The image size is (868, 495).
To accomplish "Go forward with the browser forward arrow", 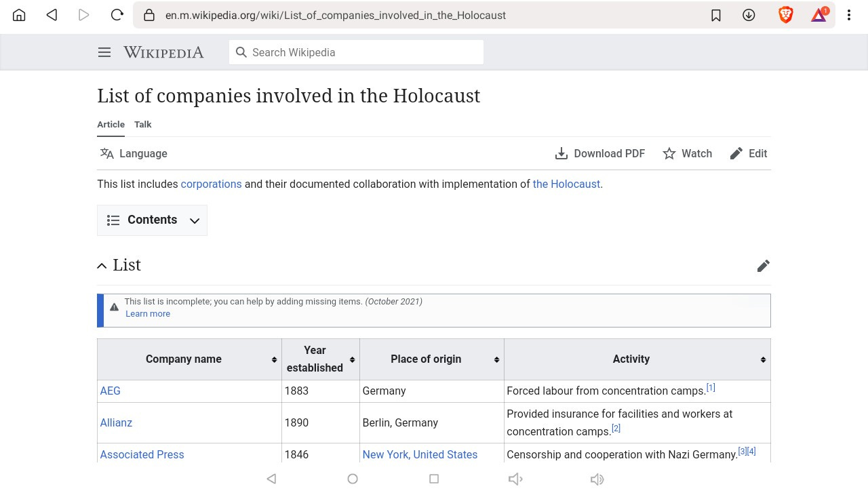I will pyautogui.click(x=84, y=15).
